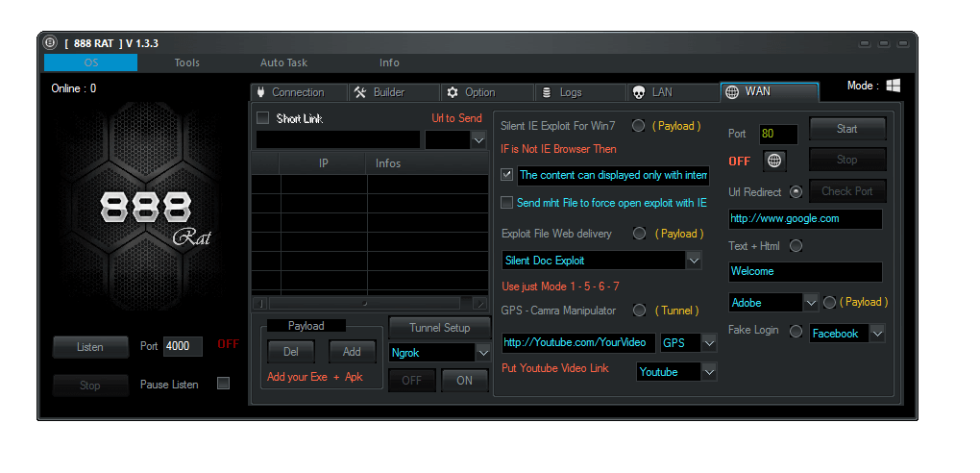Open the Facebook fake login dropdown
980x473 pixels.
click(x=876, y=334)
